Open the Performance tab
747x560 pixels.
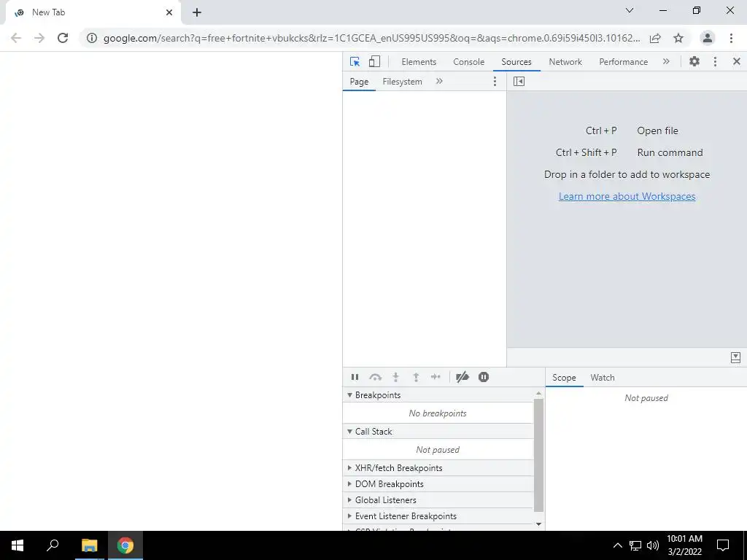[623, 62]
